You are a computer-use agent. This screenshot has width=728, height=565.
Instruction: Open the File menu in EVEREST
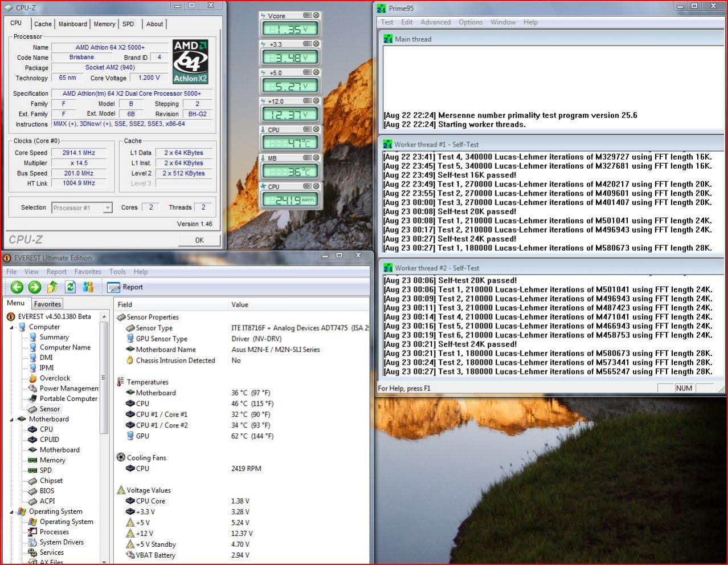(x=11, y=272)
